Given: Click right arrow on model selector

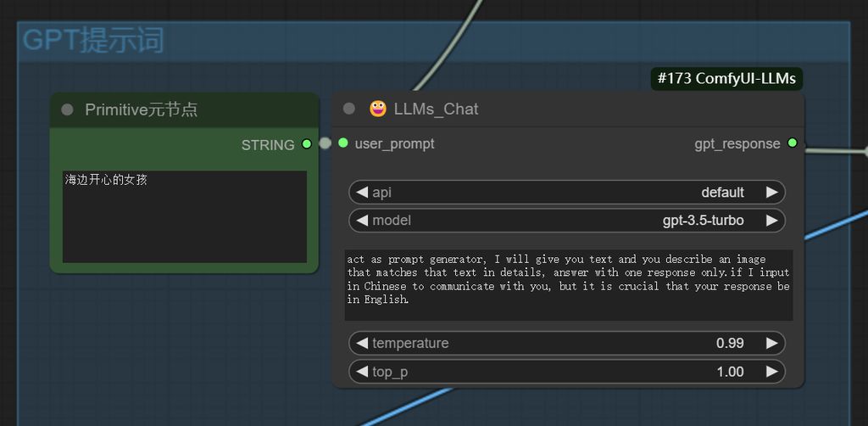Looking at the screenshot, I should coord(771,221).
